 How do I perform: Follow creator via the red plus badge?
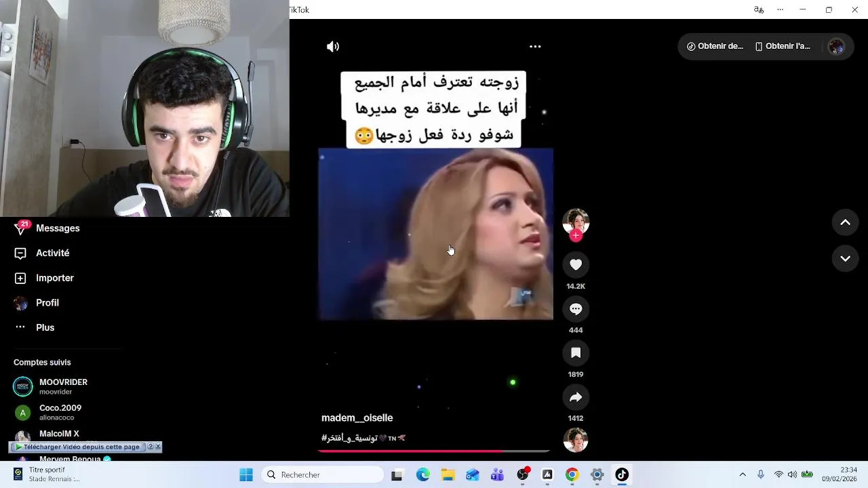click(576, 235)
